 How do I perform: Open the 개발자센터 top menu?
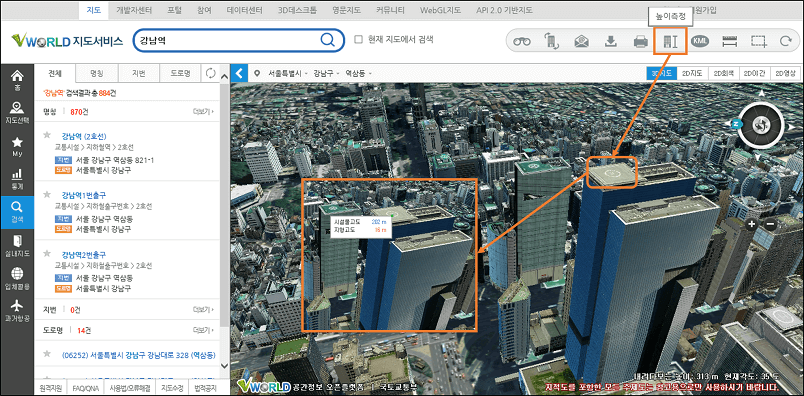pyautogui.click(x=134, y=10)
